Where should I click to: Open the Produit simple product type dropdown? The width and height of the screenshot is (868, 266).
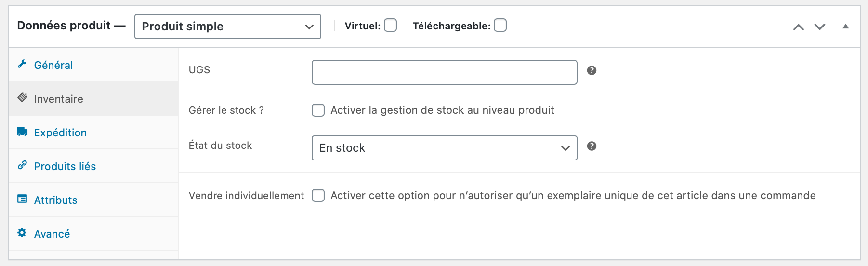coord(228,27)
